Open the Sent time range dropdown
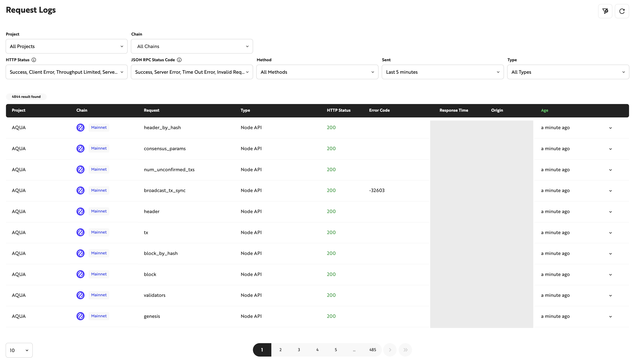 point(443,72)
